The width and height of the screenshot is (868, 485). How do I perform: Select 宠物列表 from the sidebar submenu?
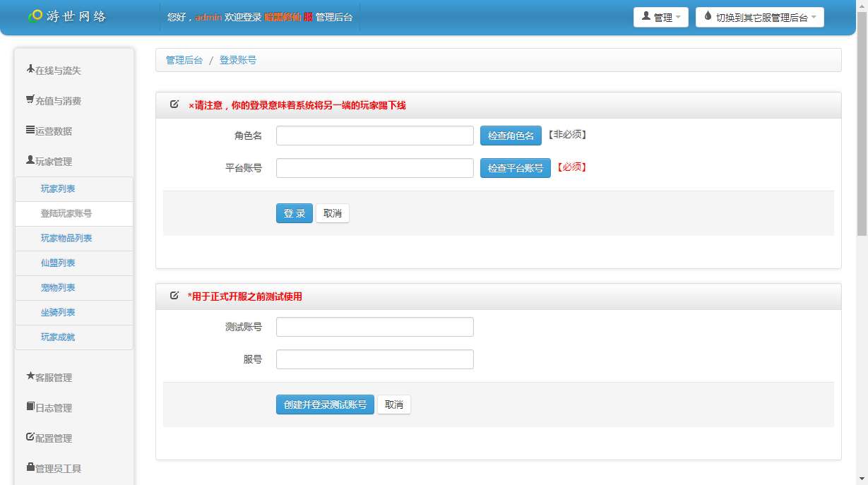click(x=57, y=287)
